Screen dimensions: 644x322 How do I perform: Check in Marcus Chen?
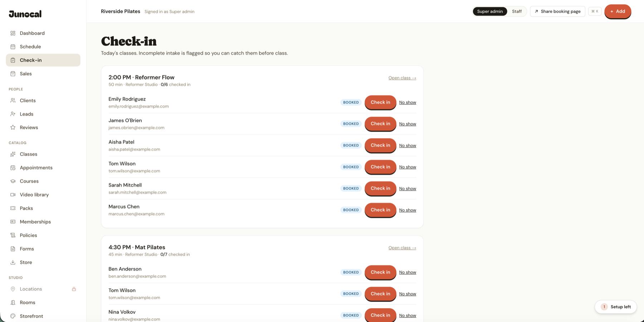tap(380, 210)
